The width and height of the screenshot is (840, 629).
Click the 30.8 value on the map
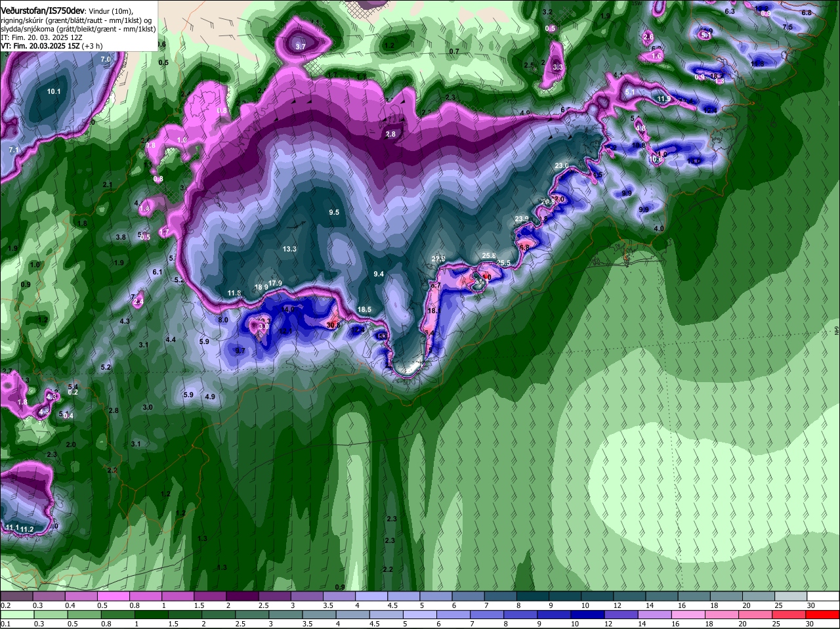click(x=333, y=324)
